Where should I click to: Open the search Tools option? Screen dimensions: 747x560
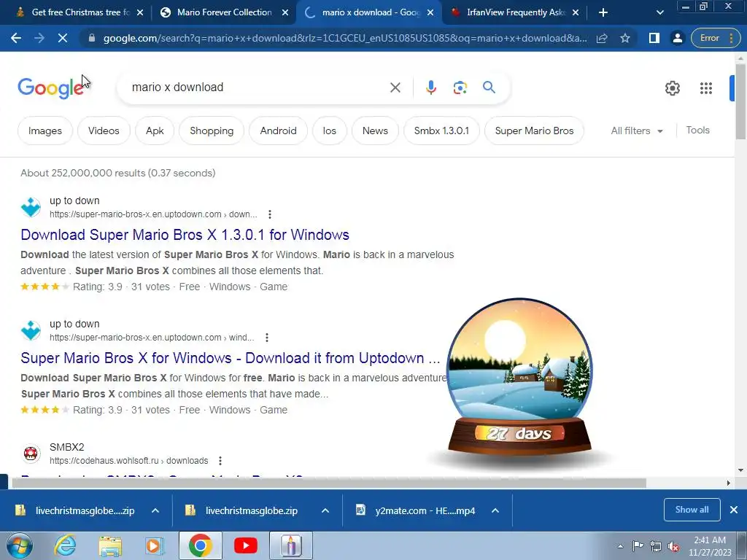click(697, 130)
